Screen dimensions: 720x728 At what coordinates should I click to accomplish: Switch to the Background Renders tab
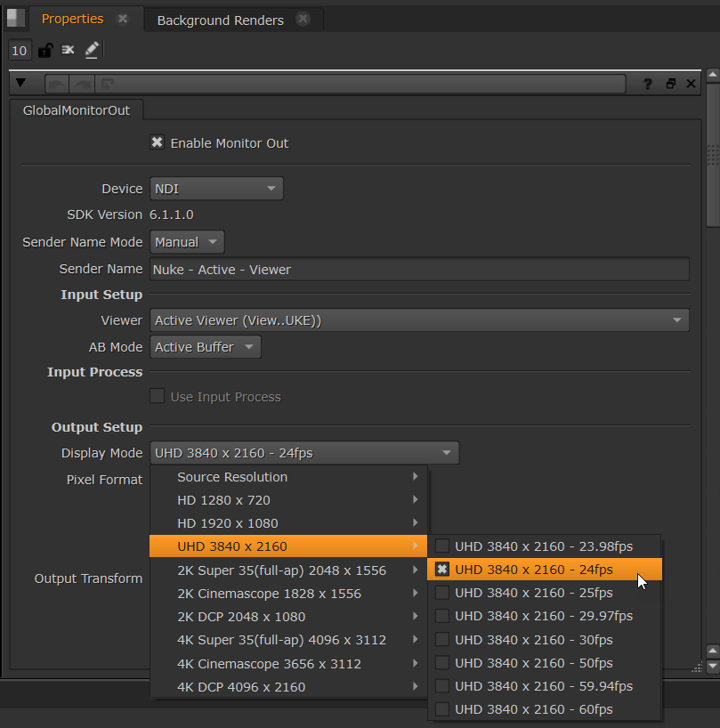click(221, 20)
